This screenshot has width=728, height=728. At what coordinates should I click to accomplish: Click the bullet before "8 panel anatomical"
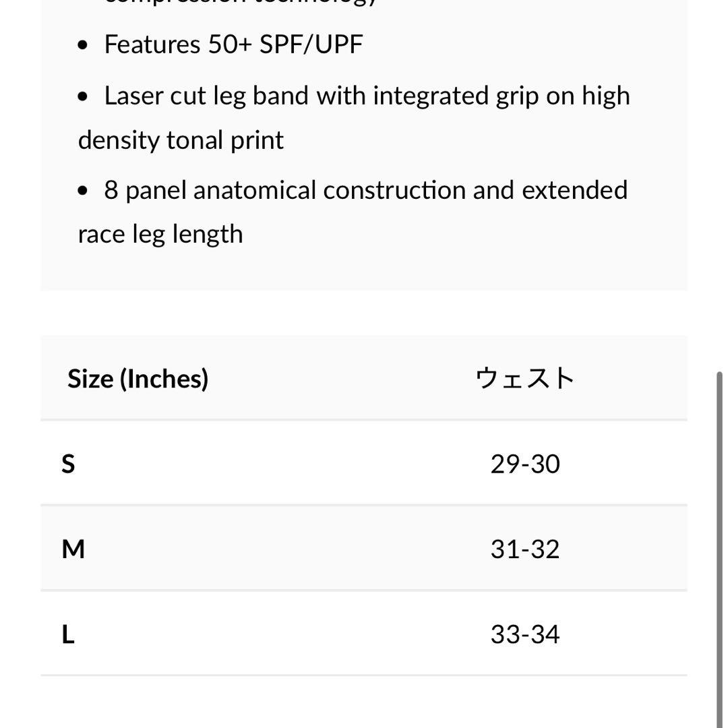click(x=83, y=191)
